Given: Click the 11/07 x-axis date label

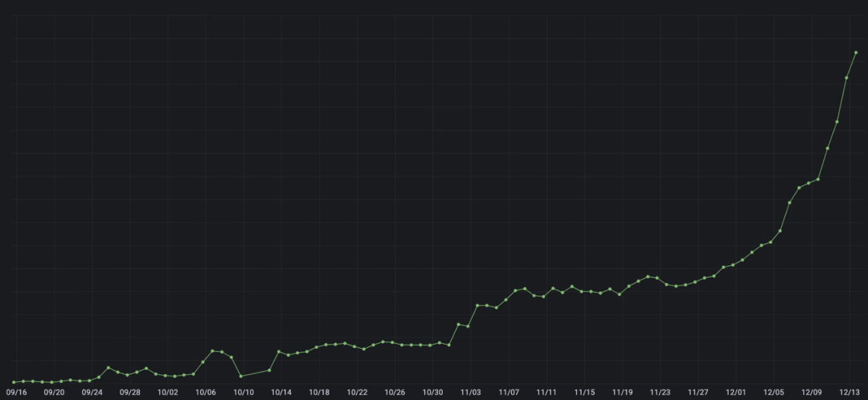Looking at the screenshot, I should (509, 393).
